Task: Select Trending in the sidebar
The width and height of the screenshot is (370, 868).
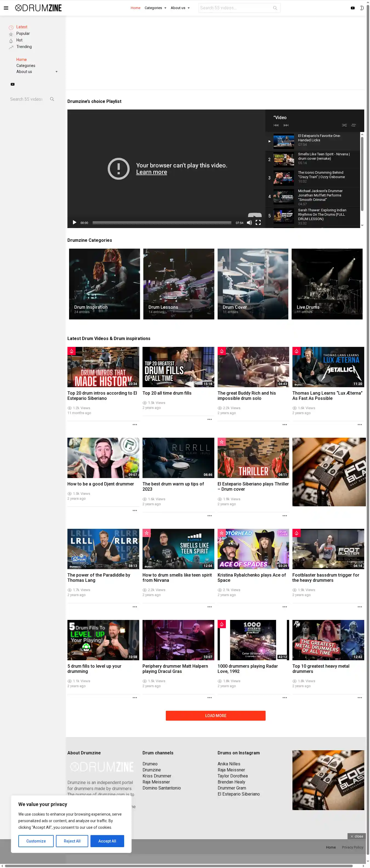Action: coord(24,47)
